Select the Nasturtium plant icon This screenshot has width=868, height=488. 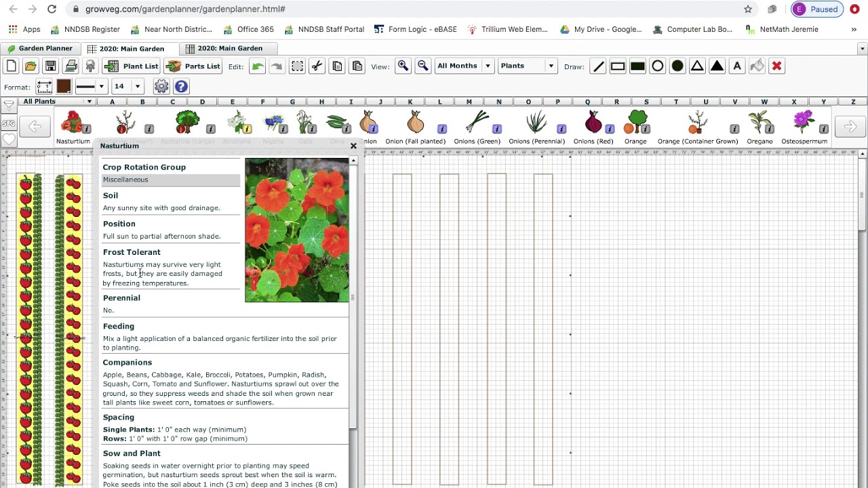click(x=71, y=123)
